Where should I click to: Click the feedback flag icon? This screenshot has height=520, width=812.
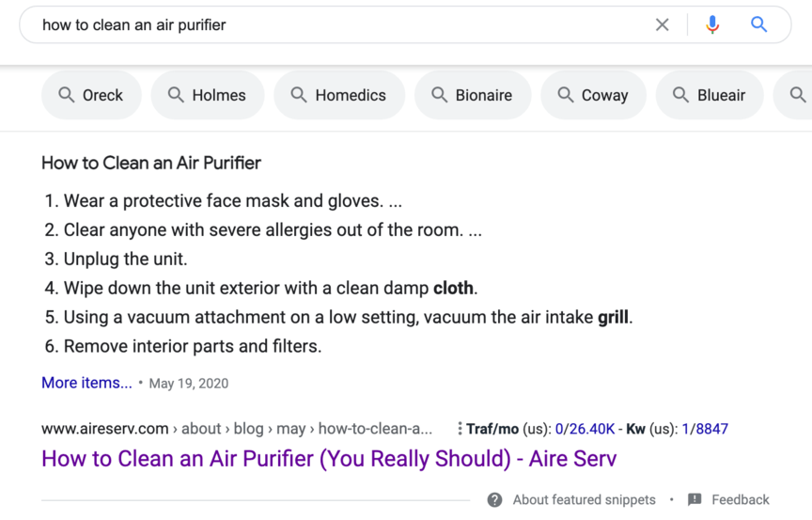tap(695, 499)
